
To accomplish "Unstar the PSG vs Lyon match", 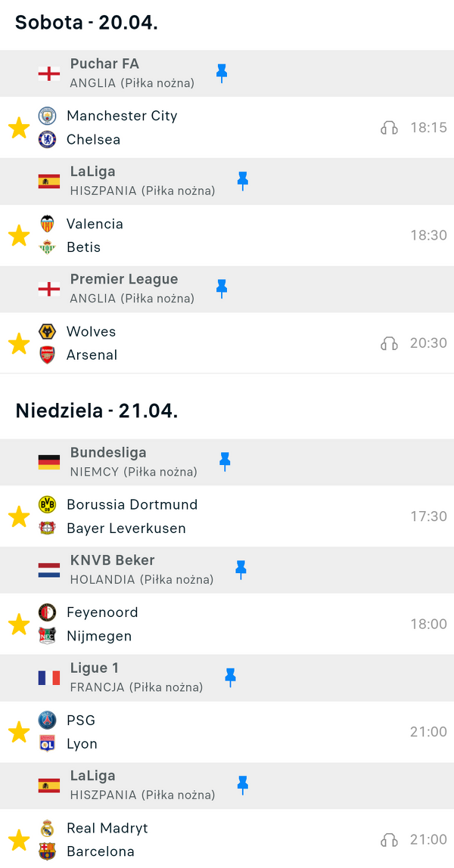I will coord(19,732).
